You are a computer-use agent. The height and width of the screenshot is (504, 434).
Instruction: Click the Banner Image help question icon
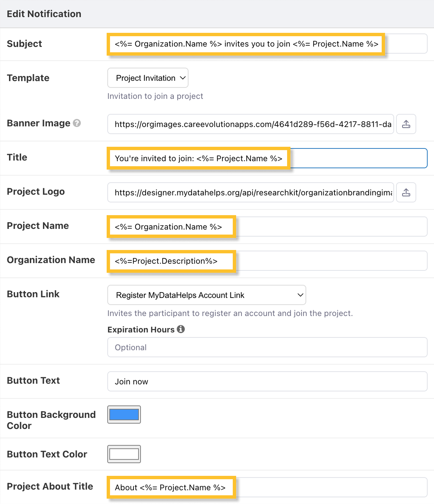point(77,123)
